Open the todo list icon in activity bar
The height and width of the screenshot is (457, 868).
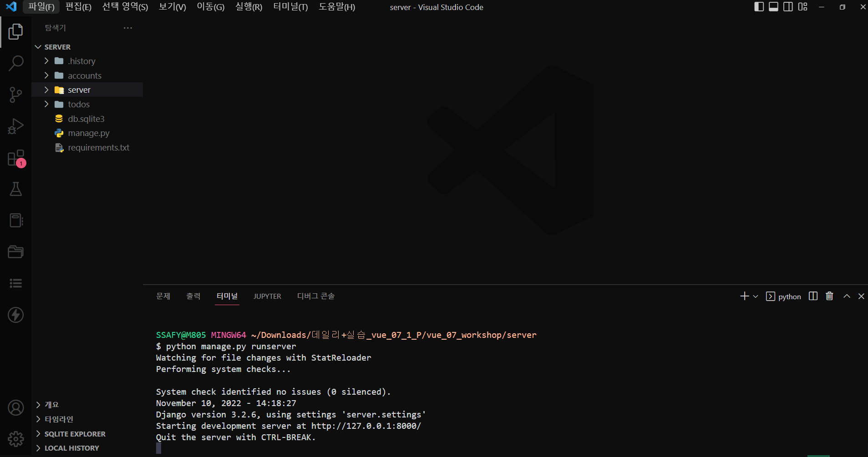click(x=15, y=283)
